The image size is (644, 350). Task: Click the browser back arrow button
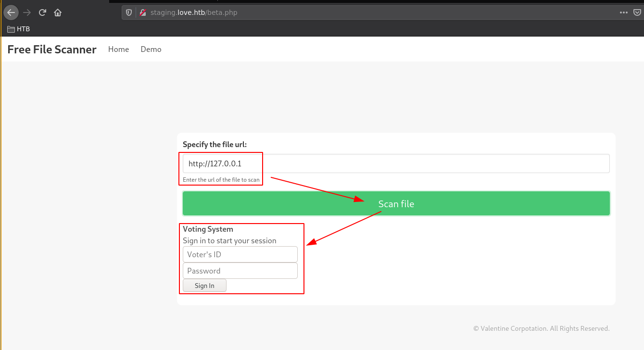coord(11,12)
